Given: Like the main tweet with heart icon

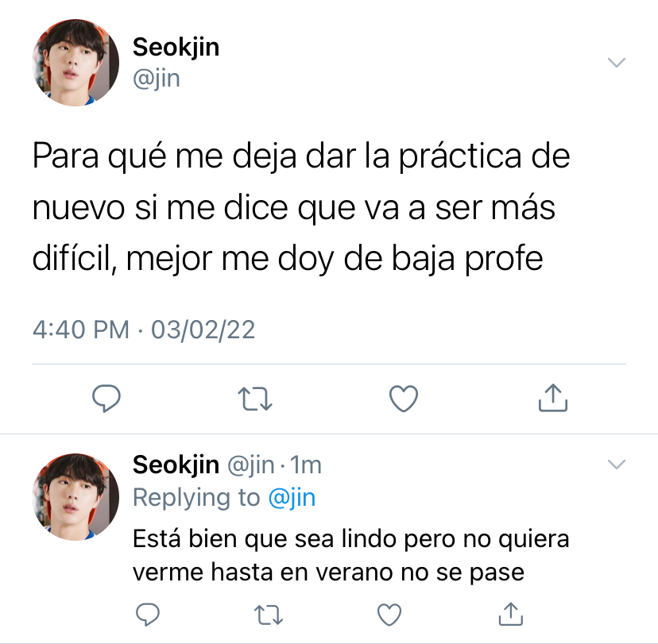Looking at the screenshot, I should pyautogui.click(x=404, y=399).
